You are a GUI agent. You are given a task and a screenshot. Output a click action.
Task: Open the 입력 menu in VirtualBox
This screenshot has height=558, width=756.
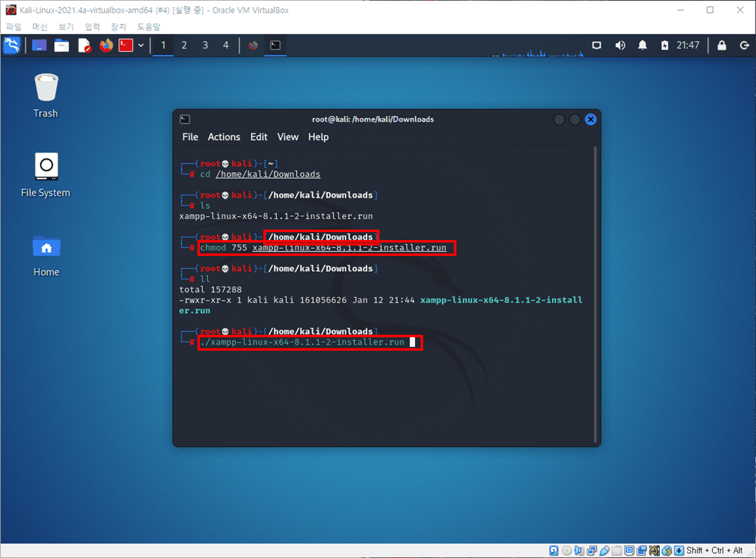(92, 27)
